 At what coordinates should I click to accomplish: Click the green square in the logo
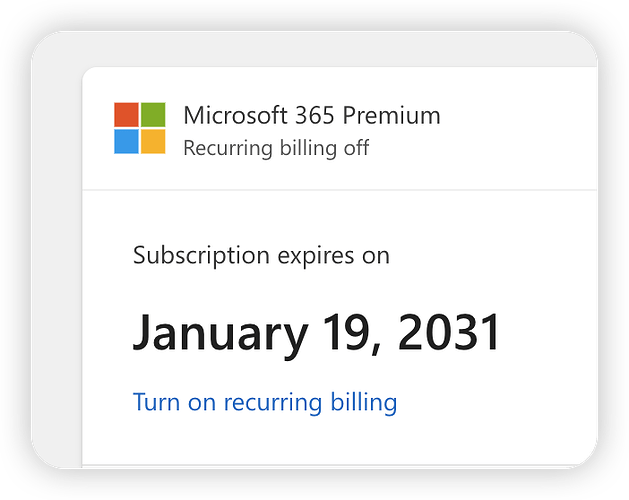click(153, 115)
